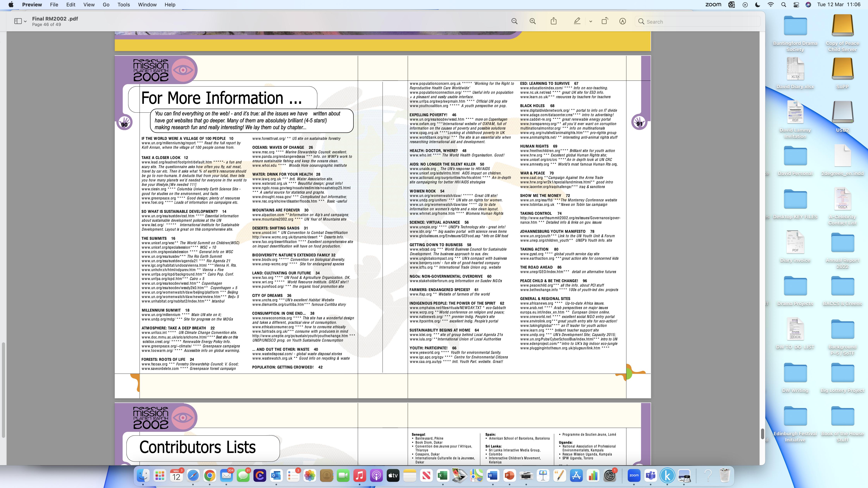The image size is (868, 488).
Task: Click the document vertical scrollbar thumb
Action: coord(762,434)
